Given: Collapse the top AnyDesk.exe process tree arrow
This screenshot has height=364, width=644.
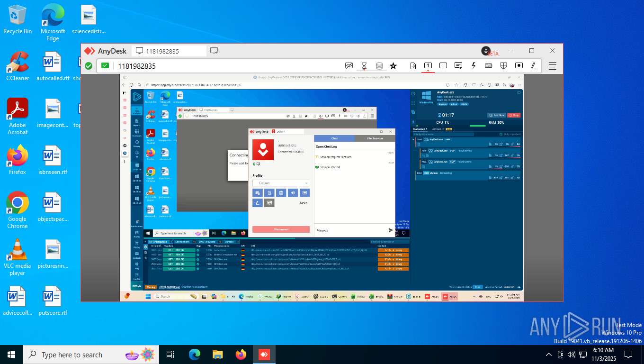Looking at the screenshot, I should 413,139.
